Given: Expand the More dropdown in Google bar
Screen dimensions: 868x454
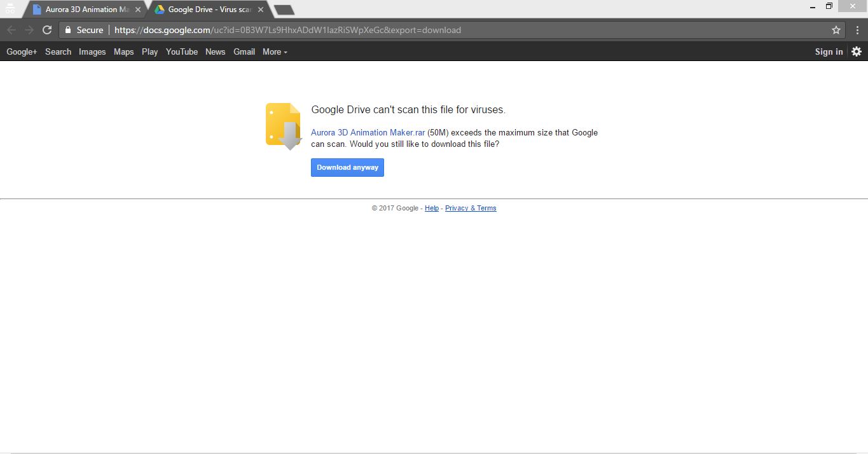Looking at the screenshot, I should tap(275, 52).
